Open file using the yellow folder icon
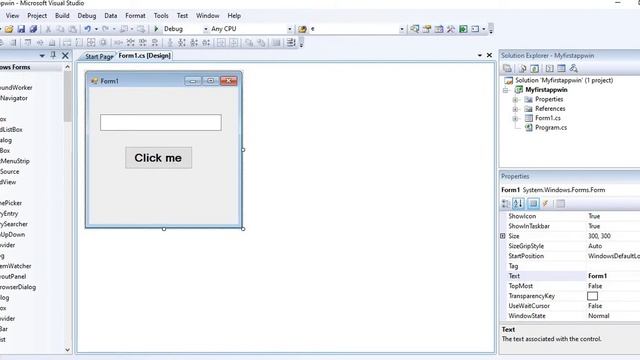Viewport: 640px width, 360px height. pos(9,29)
